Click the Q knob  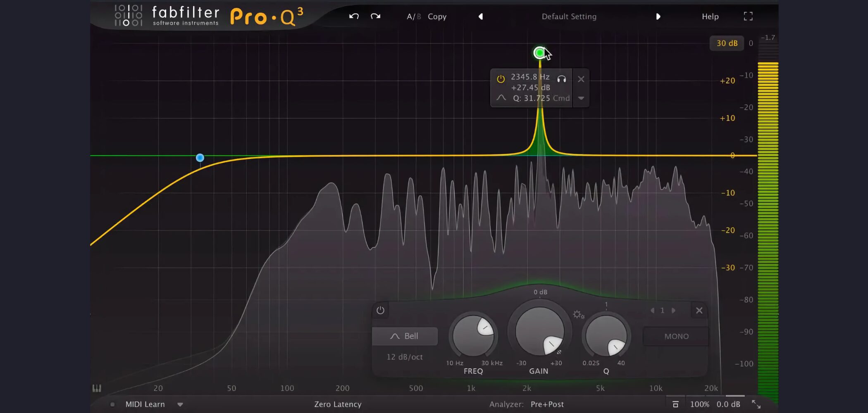click(x=606, y=336)
